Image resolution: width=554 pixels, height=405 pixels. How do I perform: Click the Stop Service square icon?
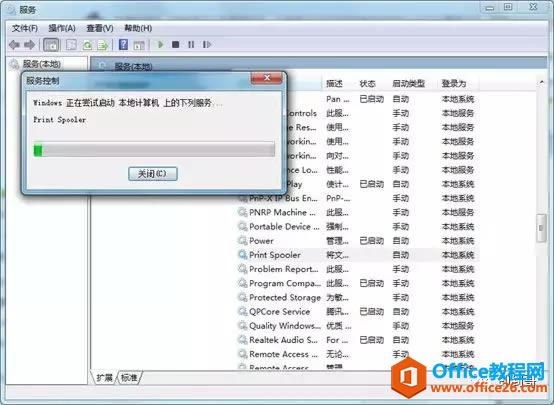[x=176, y=45]
